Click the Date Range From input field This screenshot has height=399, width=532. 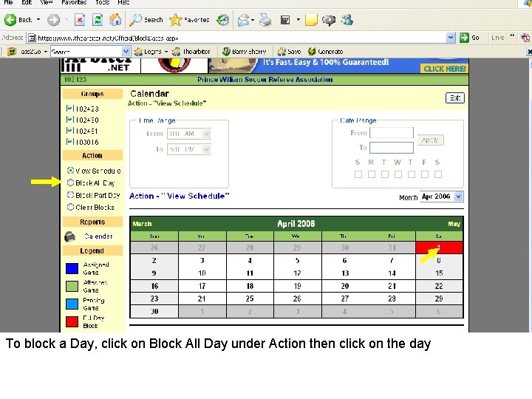coord(392,133)
